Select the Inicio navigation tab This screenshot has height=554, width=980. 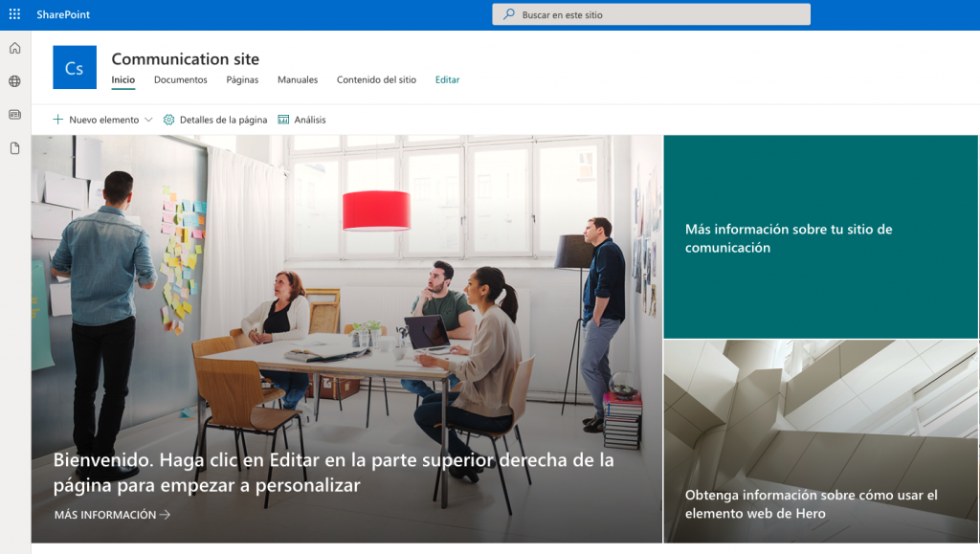(123, 80)
